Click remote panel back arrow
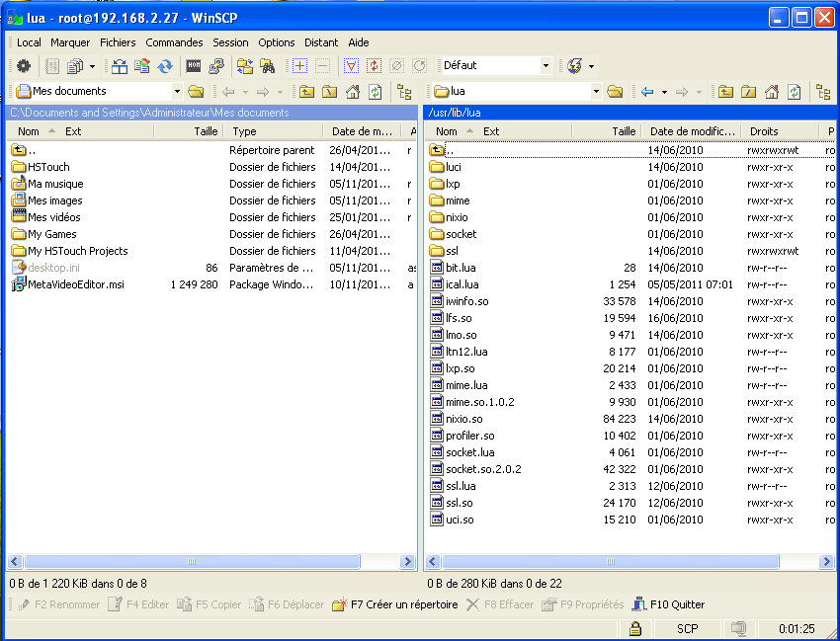Viewport: 840px width, 641px height. click(x=647, y=92)
